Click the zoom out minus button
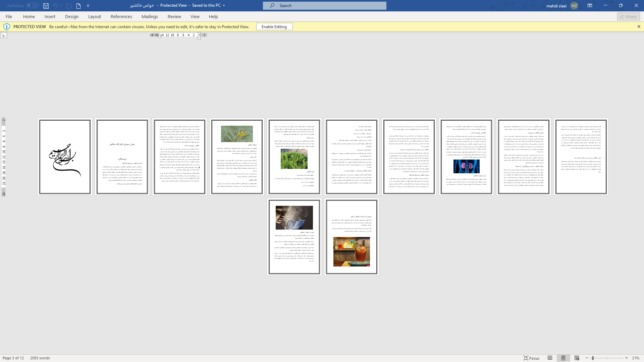The image size is (644, 362). click(x=587, y=358)
